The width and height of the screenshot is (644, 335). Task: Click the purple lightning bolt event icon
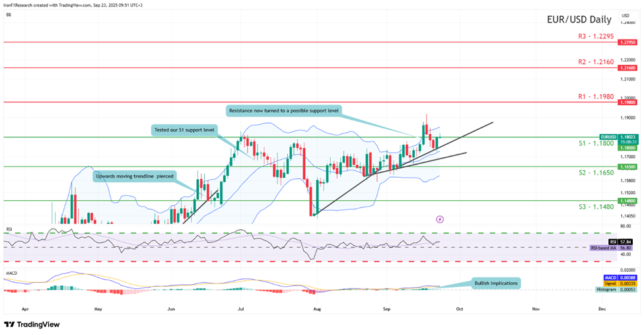pyautogui.click(x=441, y=219)
